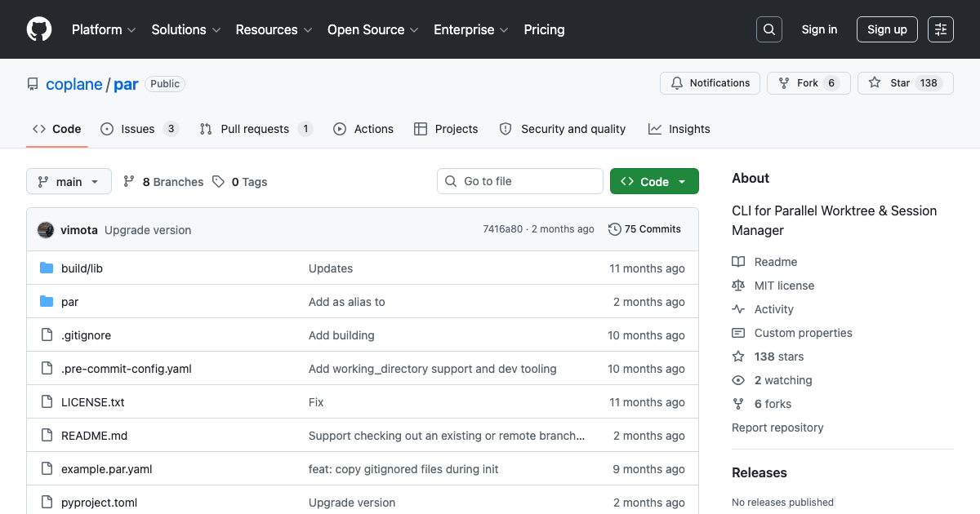Image resolution: width=980 pixels, height=514 pixels.
Task: Switch to the Pull requests tab
Action: click(256, 129)
